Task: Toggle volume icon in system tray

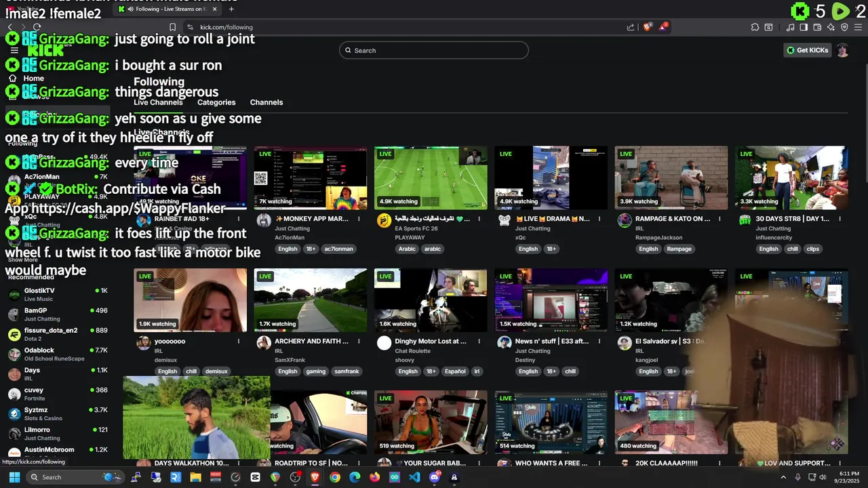Action: click(x=823, y=477)
